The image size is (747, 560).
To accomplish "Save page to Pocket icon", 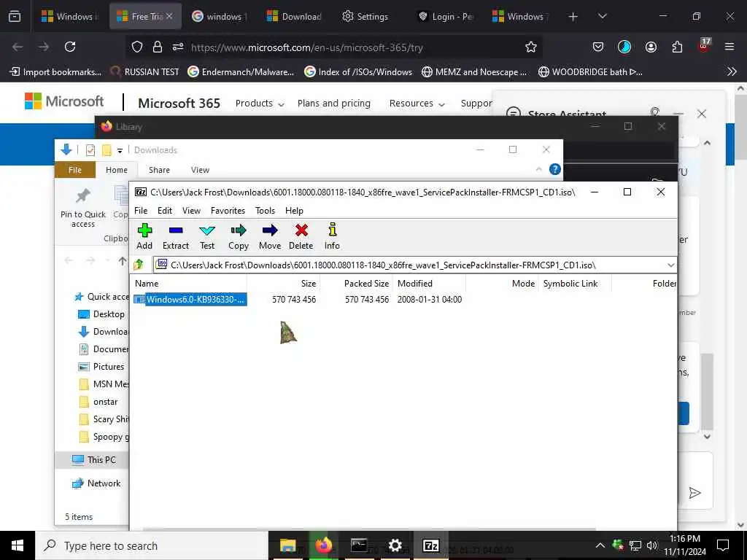I will point(598,47).
